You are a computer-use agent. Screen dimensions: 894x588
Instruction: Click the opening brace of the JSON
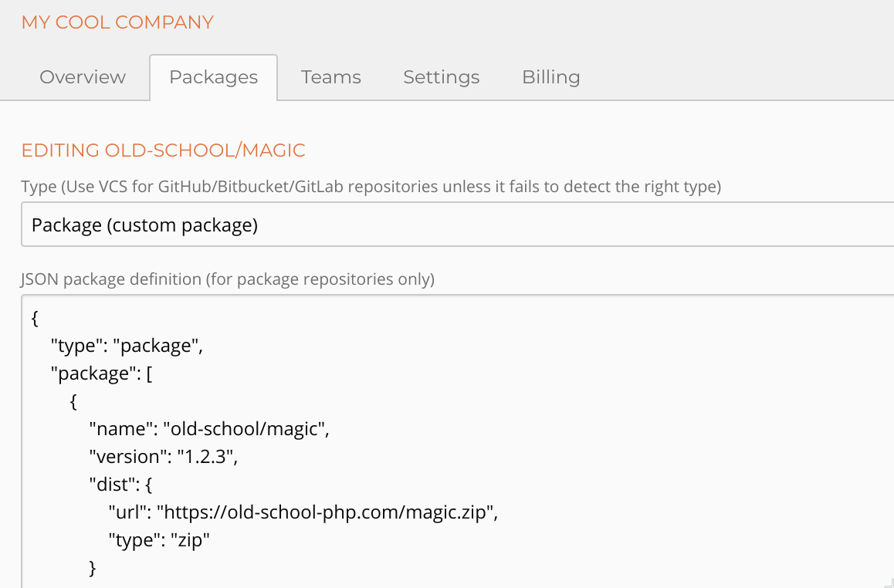[x=32, y=317]
